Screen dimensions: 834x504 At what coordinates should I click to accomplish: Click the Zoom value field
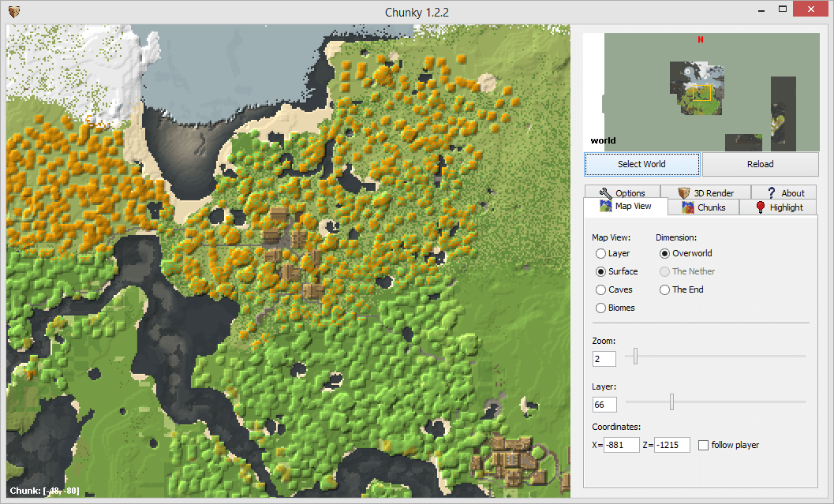point(604,359)
